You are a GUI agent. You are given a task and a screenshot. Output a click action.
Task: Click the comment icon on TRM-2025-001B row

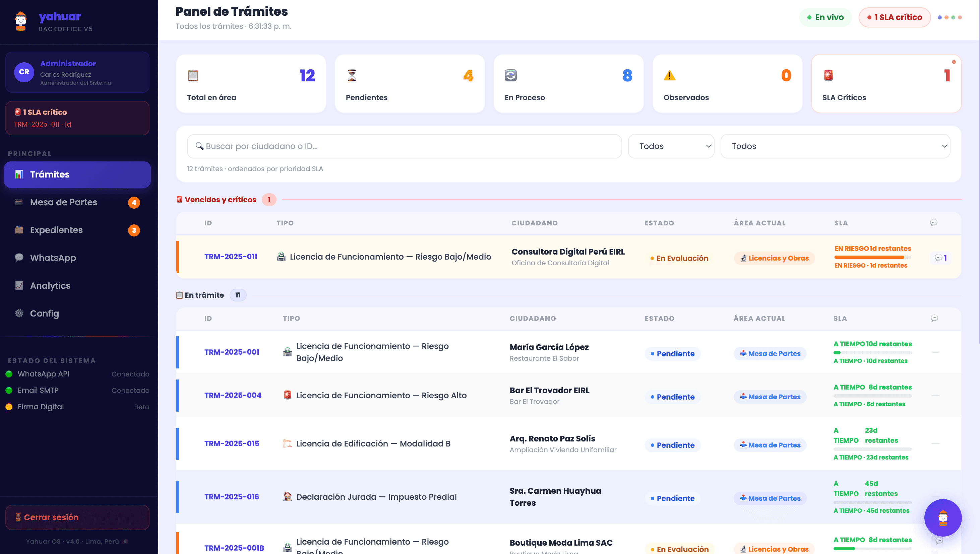[939, 540]
